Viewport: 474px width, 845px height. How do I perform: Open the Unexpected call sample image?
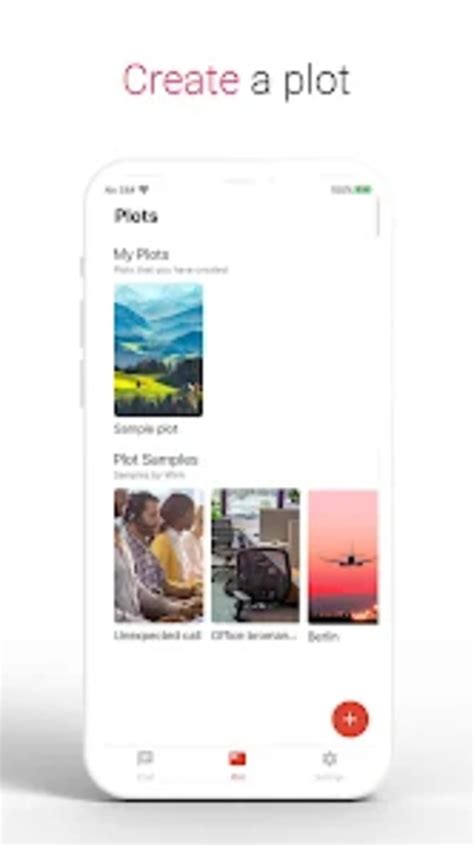pyautogui.click(x=158, y=556)
